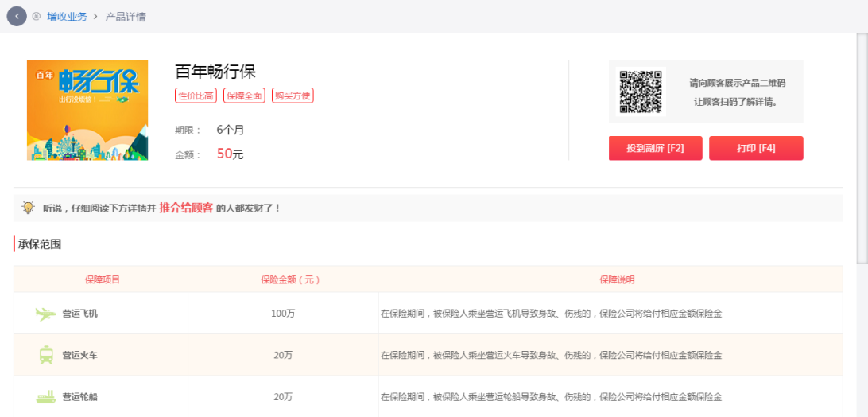868x417 pixels.
Task: Click the train icon for 营运火车
Action: point(46,355)
